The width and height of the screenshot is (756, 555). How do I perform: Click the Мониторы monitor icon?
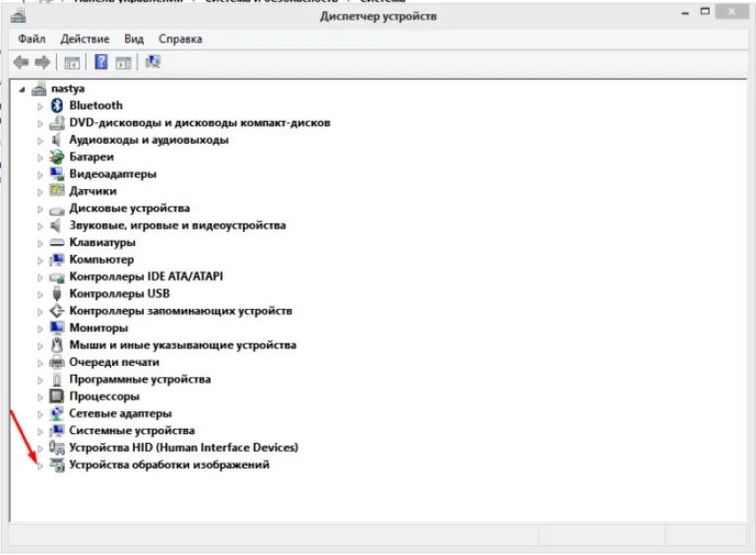click(x=57, y=328)
